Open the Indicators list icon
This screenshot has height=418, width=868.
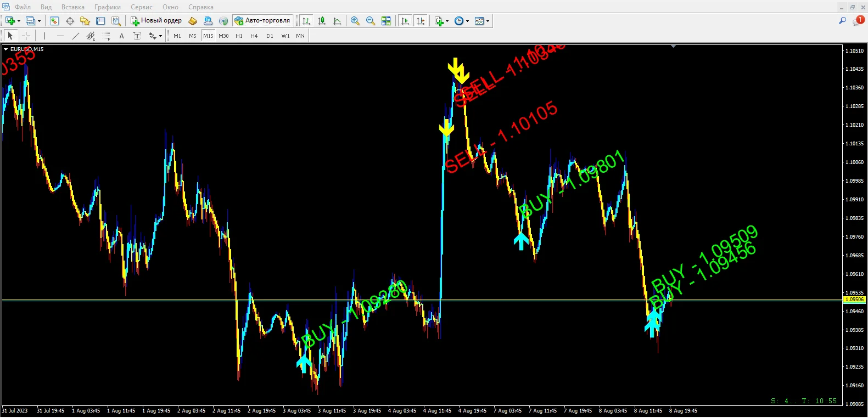439,21
